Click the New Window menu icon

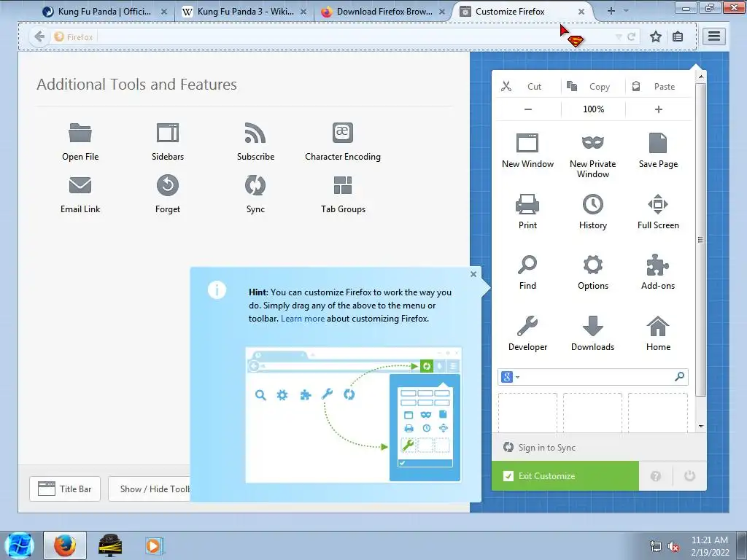coord(527,143)
